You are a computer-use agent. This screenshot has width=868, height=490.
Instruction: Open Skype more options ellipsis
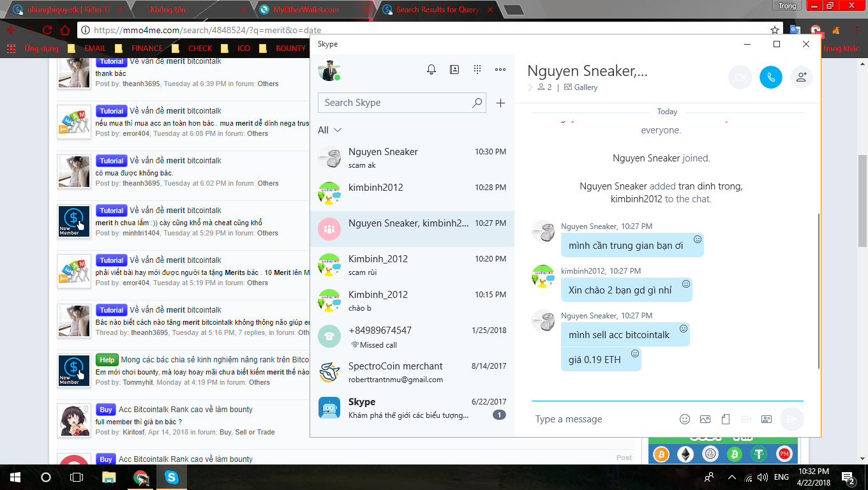500,70
